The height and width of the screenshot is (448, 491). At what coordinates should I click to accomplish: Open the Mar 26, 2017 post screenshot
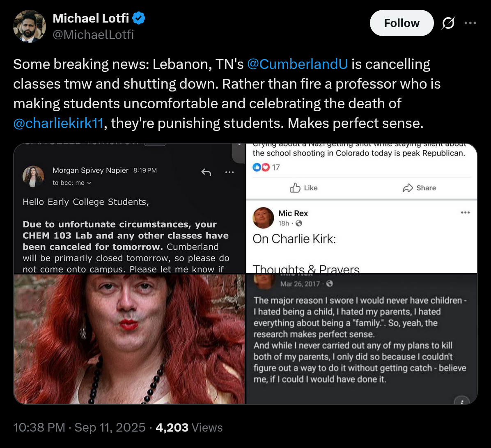[362, 339]
